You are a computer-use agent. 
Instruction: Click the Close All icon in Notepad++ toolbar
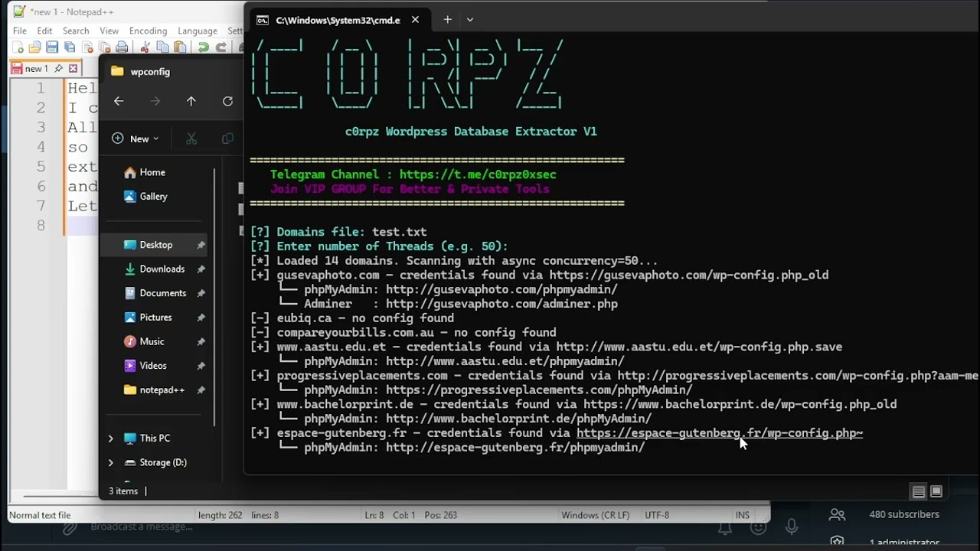(x=105, y=47)
